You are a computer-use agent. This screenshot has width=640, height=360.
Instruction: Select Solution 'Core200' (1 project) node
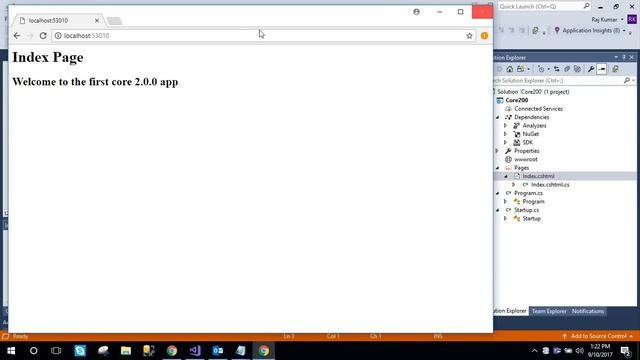pyautogui.click(x=533, y=92)
